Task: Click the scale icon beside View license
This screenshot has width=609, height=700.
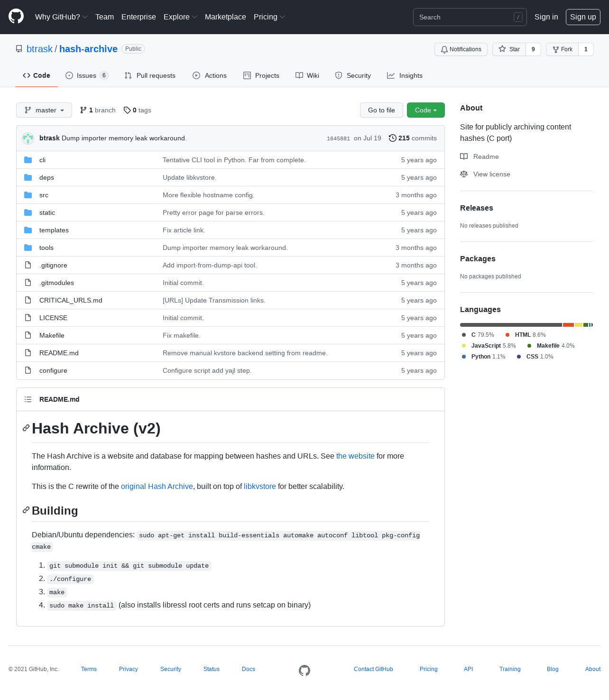Action: point(464,174)
